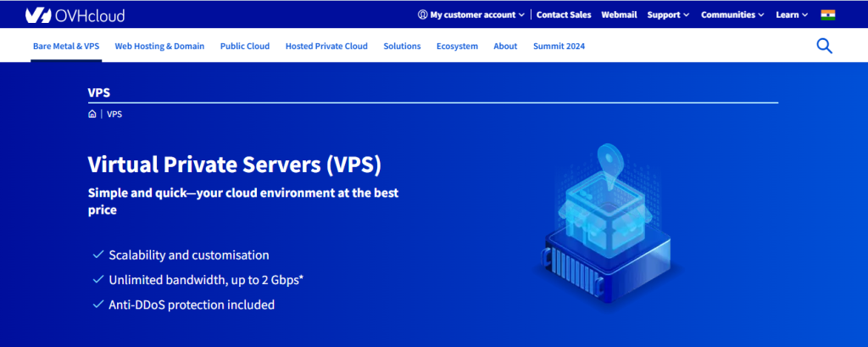This screenshot has width=868, height=347.
Task: Click the Contact Sales link
Action: [564, 14]
